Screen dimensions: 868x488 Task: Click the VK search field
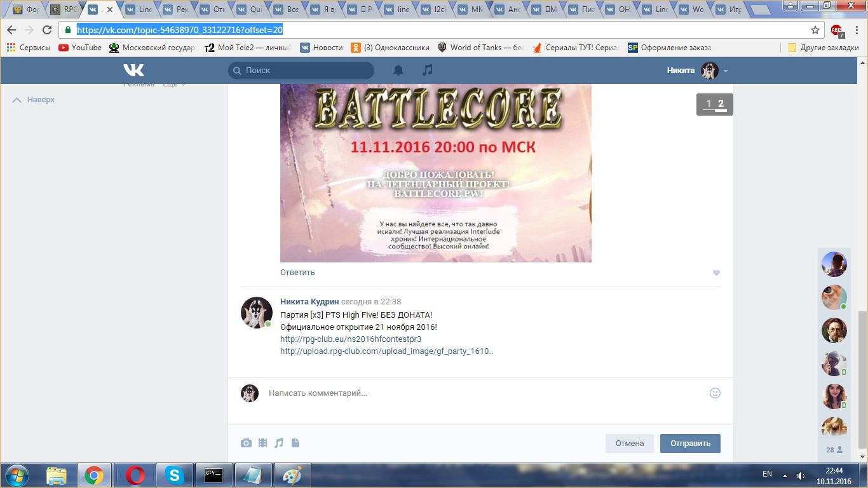point(301,71)
